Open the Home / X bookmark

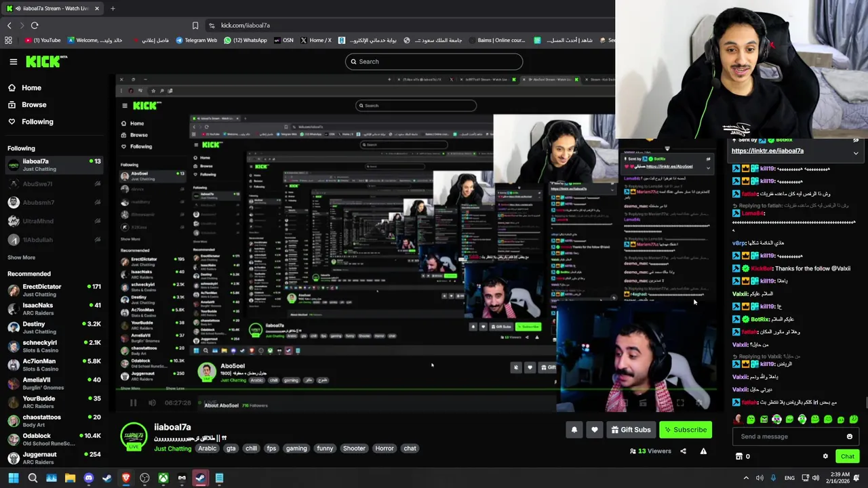[x=316, y=40]
